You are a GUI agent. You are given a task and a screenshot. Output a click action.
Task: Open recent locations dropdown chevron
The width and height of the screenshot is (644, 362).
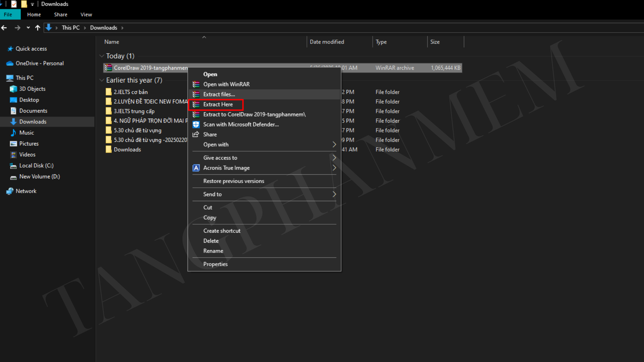(x=28, y=28)
